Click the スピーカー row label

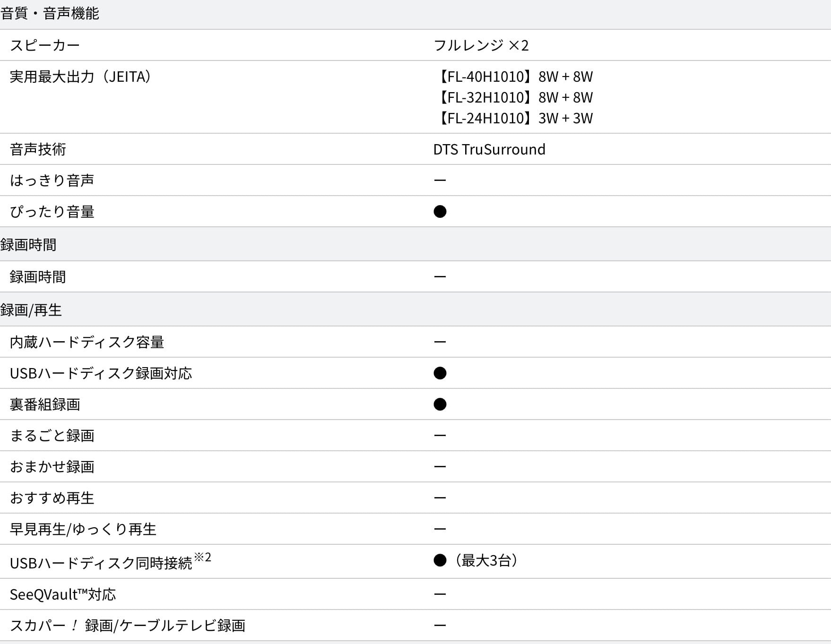coord(45,45)
